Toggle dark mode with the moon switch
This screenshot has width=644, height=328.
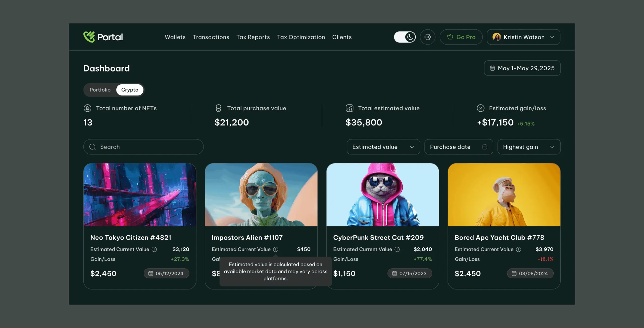tap(405, 37)
